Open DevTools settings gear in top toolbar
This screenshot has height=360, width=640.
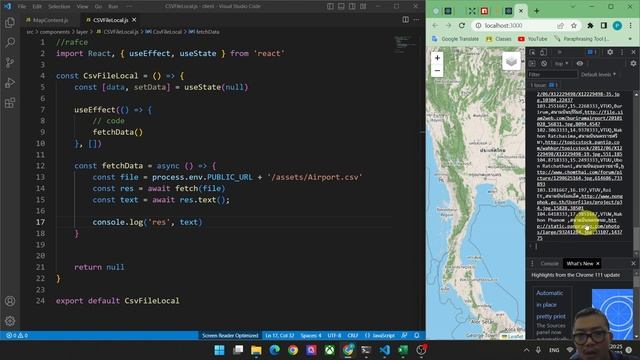(610, 52)
